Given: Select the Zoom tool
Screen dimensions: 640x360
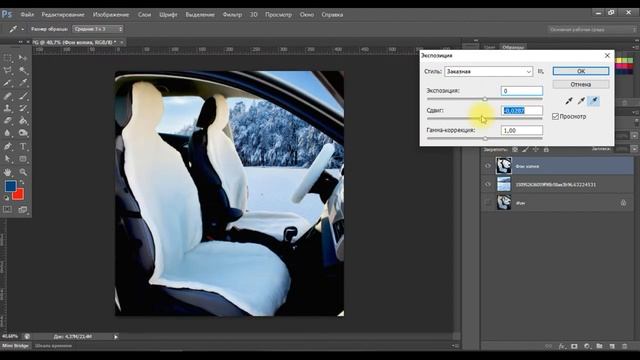Looking at the screenshot, I should click(23, 172).
